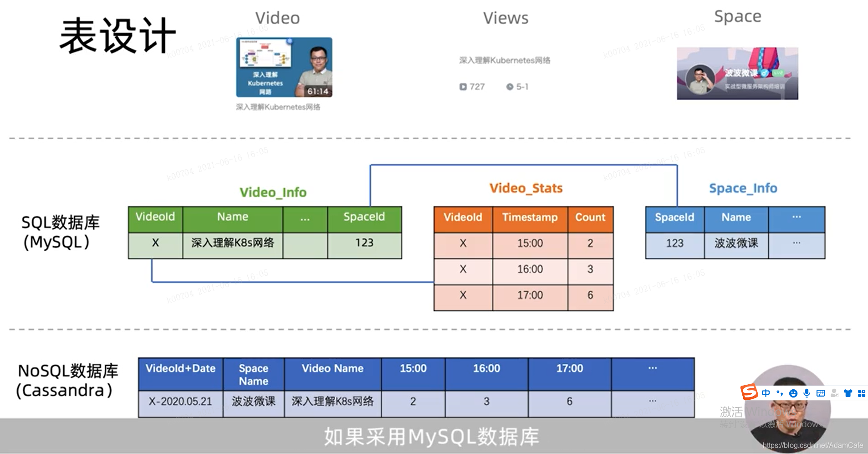Screen dimensions: 868x454
Task: Open the Kubernetes video thumbnail showing 61:14
Action: (284, 67)
